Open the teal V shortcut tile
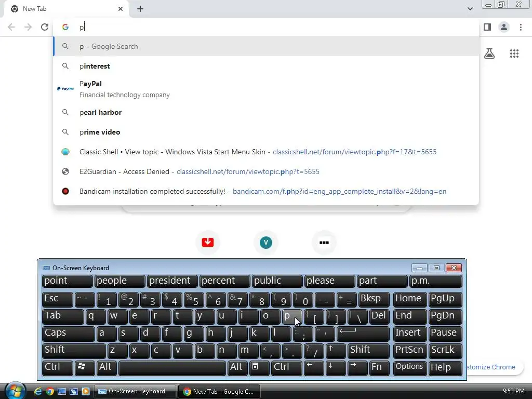This screenshot has width=532, height=399. tap(266, 242)
